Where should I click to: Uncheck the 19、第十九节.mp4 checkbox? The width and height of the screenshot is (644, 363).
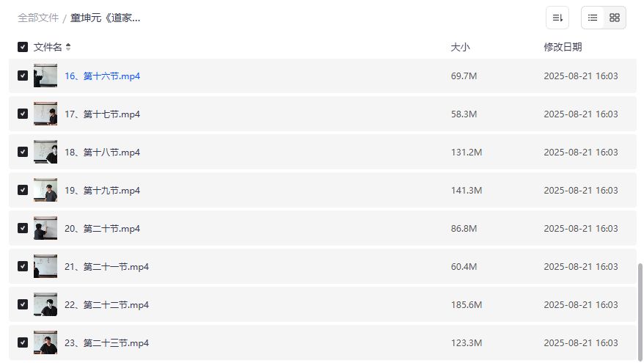[23, 190]
